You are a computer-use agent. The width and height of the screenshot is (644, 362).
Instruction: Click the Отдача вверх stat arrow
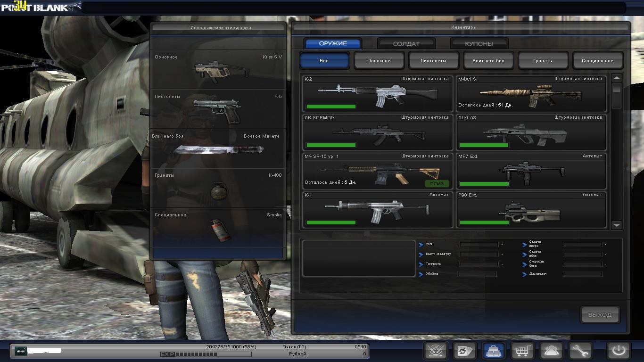(x=525, y=244)
